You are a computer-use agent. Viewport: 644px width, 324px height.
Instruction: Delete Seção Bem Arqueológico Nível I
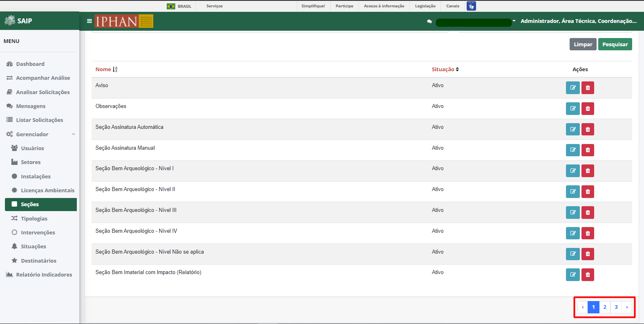pyautogui.click(x=588, y=171)
